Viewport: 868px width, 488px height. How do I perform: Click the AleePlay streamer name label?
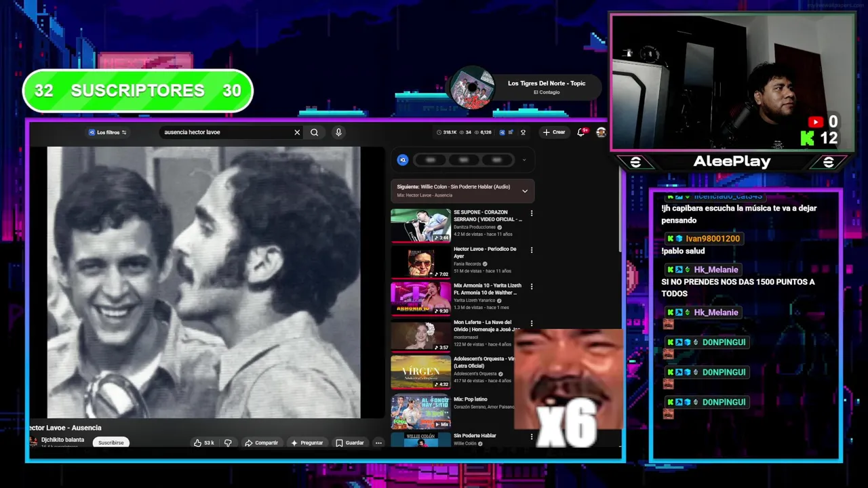[x=732, y=161]
